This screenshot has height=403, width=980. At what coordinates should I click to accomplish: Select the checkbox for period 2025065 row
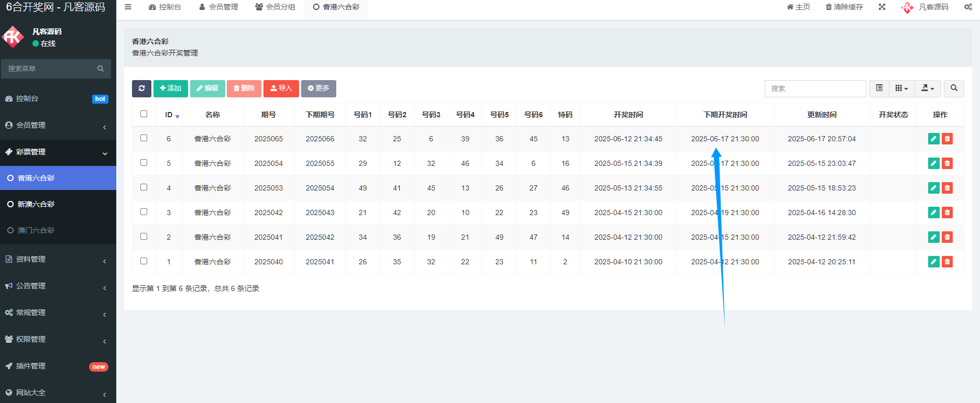click(144, 138)
